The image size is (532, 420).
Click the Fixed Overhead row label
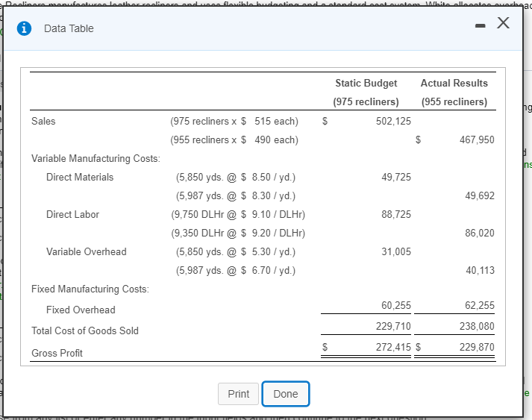pos(81,310)
